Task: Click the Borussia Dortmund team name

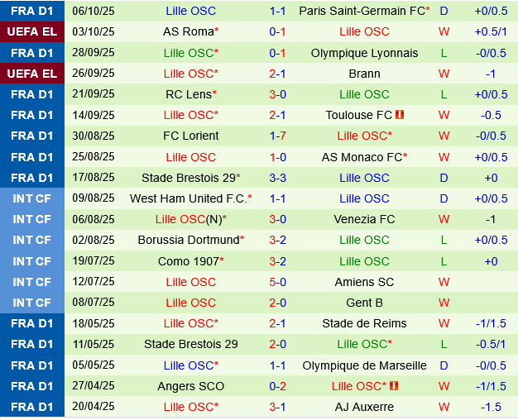Action: coord(188,240)
